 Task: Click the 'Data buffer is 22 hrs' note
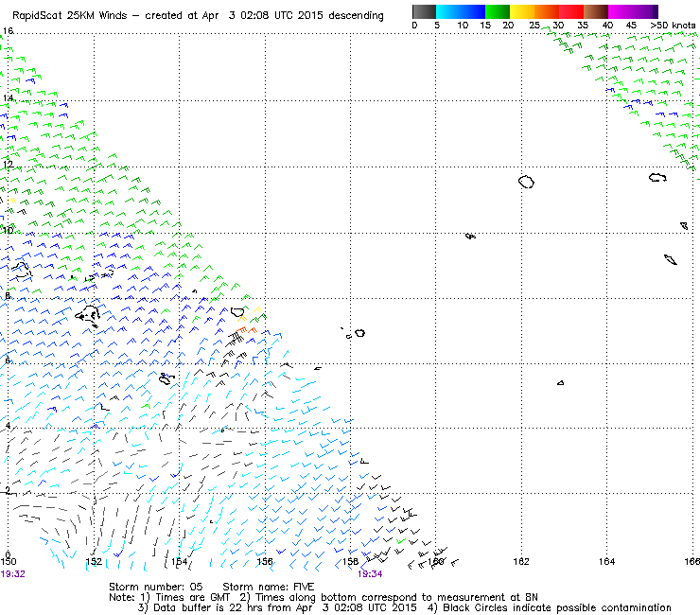(x=208, y=607)
